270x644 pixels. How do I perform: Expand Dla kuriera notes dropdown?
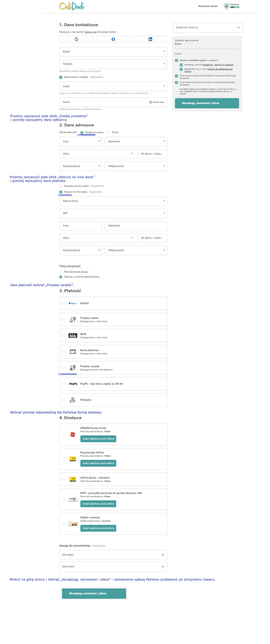[113, 567]
